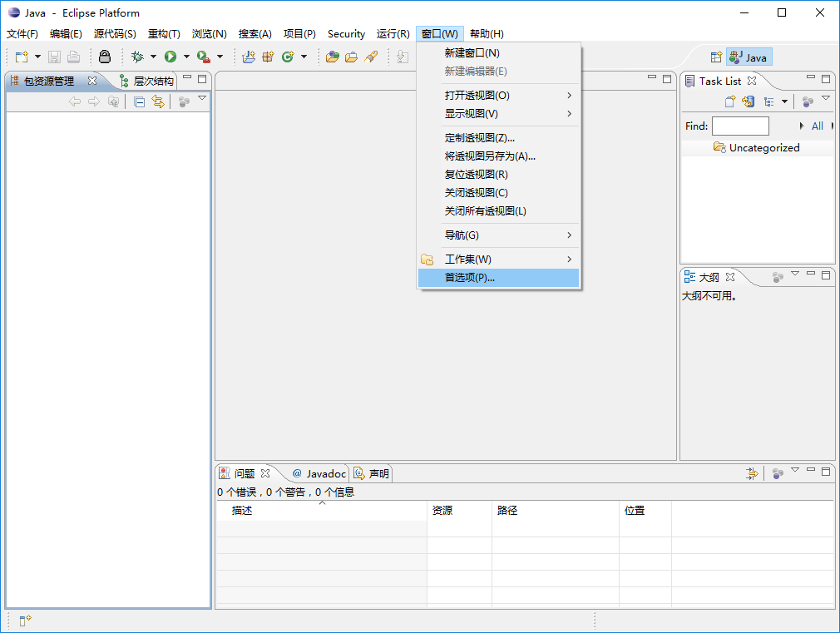This screenshot has width=840, height=633.
Task: Click the grayed last edit location icon
Action: pos(403,57)
